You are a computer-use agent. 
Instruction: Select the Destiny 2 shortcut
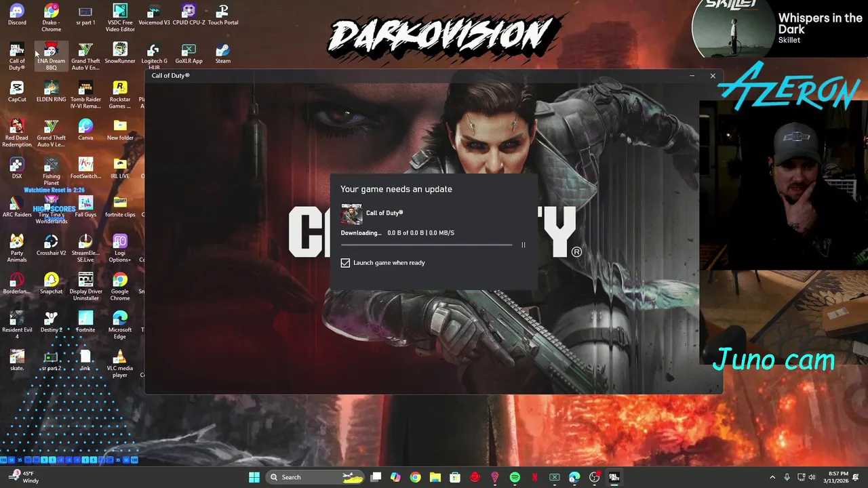[51, 322]
